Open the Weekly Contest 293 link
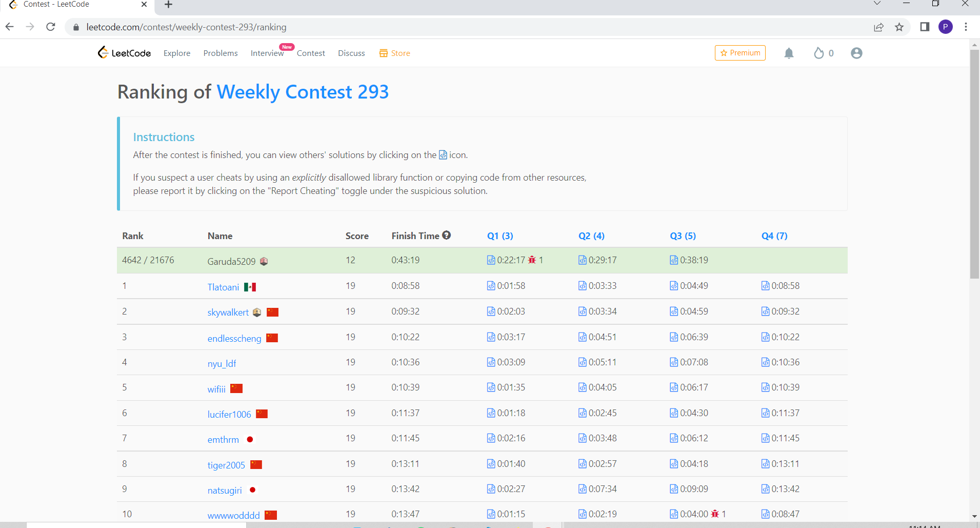The height and width of the screenshot is (528, 980). pyautogui.click(x=303, y=92)
